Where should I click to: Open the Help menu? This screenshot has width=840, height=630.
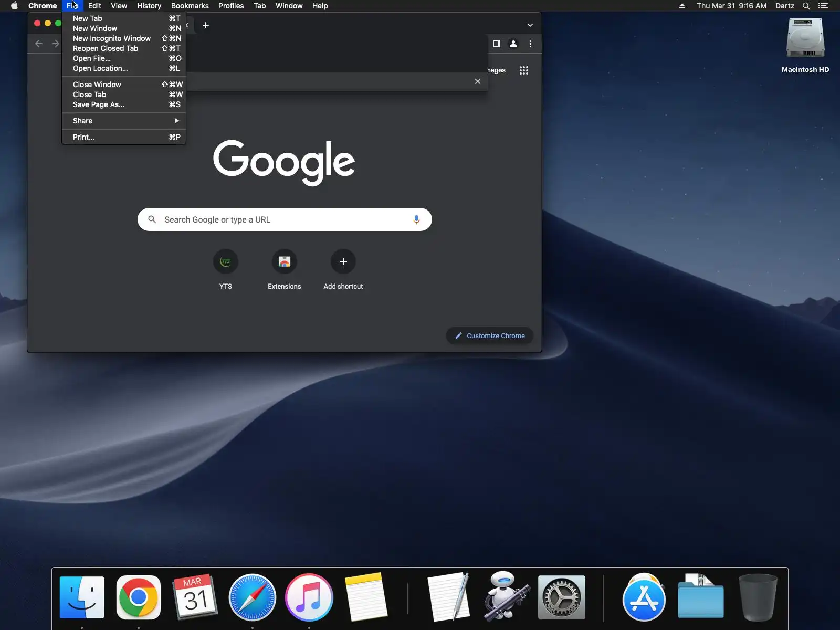coord(320,6)
